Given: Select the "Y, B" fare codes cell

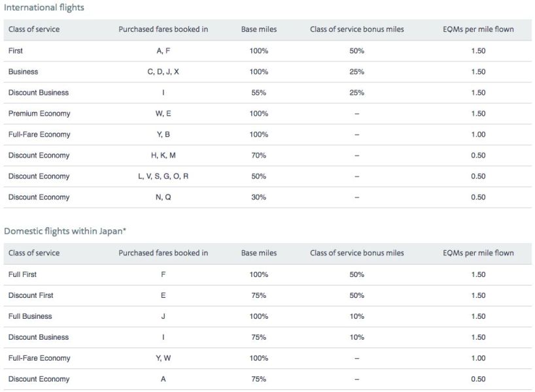Looking at the screenshot, I should (163, 135).
